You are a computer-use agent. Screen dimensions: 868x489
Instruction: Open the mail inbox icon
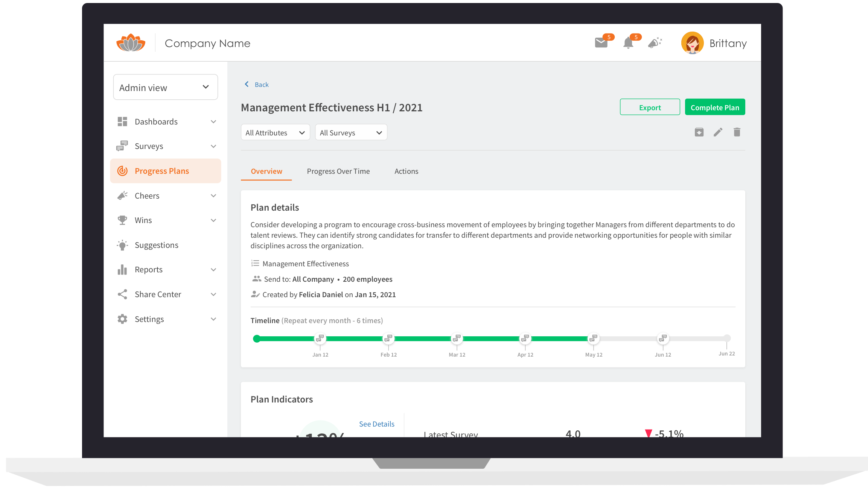[x=601, y=43]
